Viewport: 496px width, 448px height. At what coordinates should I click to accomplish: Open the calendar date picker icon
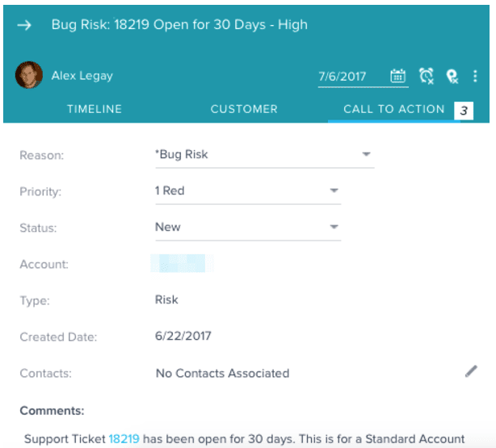tap(398, 76)
